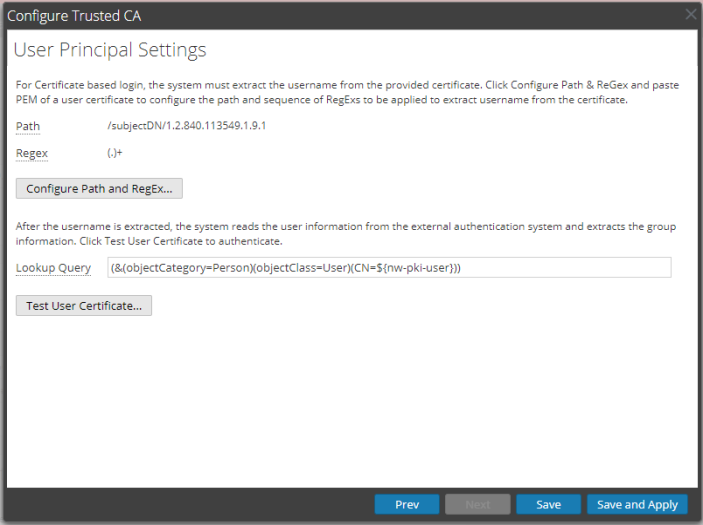Focus the Lookup Query input field
Image resolution: width=703 pixels, height=525 pixels.
point(388,267)
